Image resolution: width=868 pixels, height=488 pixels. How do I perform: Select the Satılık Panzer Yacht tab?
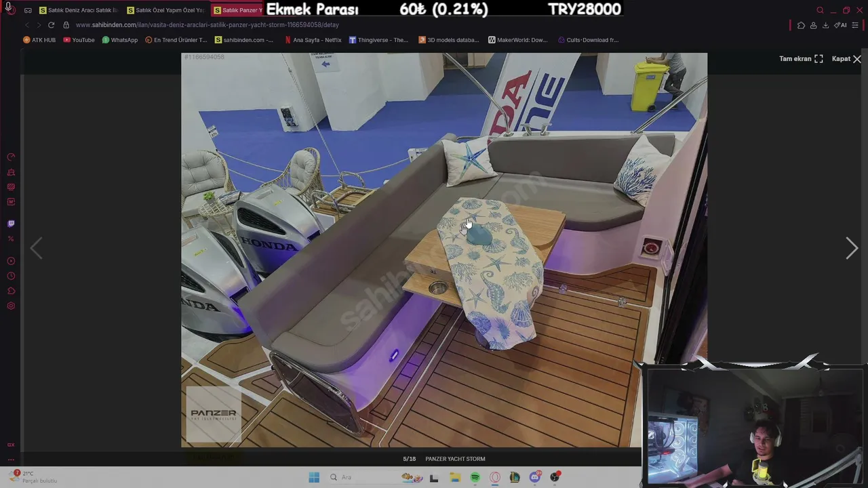click(237, 10)
